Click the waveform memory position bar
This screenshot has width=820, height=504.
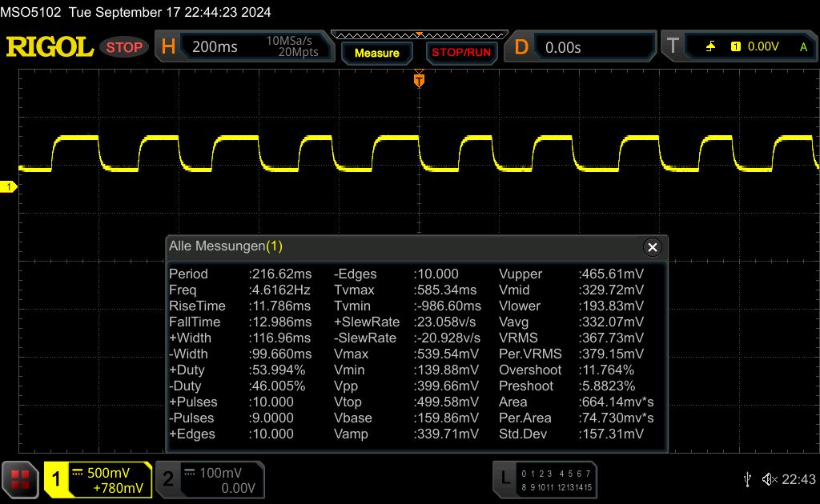[419, 34]
